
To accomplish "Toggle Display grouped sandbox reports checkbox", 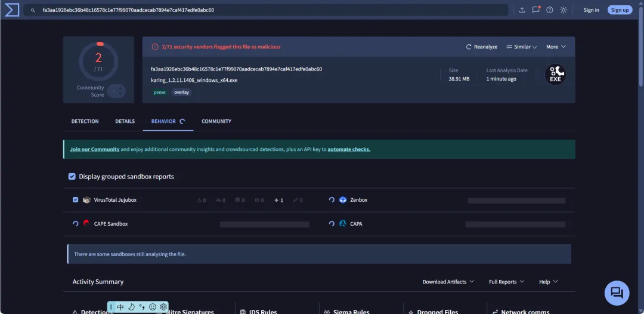I will click(x=72, y=177).
